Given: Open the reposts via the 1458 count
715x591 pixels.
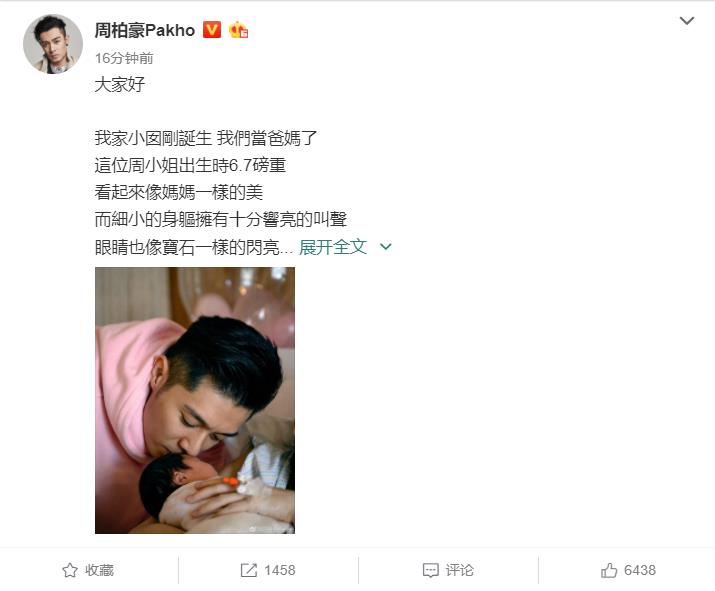Looking at the screenshot, I should pyautogui.click(x=280, y=570).
